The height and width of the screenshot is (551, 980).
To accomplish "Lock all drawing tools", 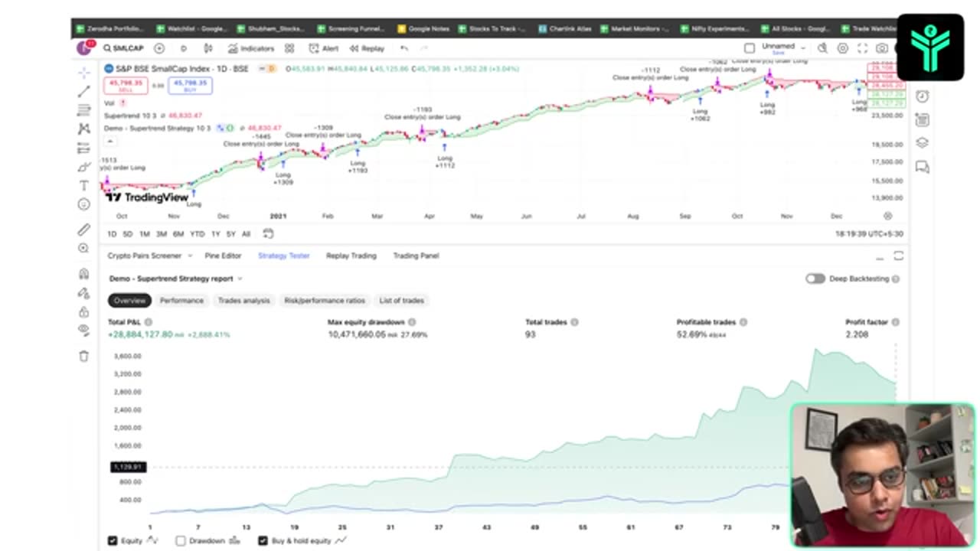I will coord(83,311).
